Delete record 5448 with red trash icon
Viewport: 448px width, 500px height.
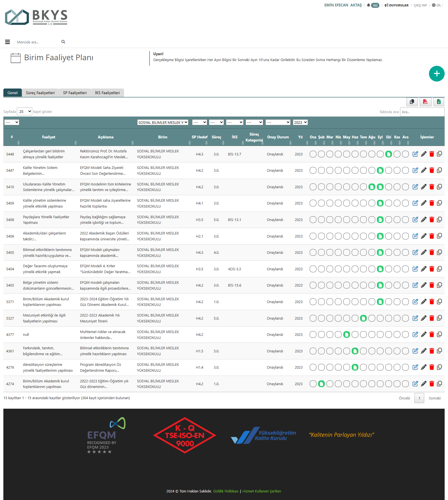(x=431, y=154)
